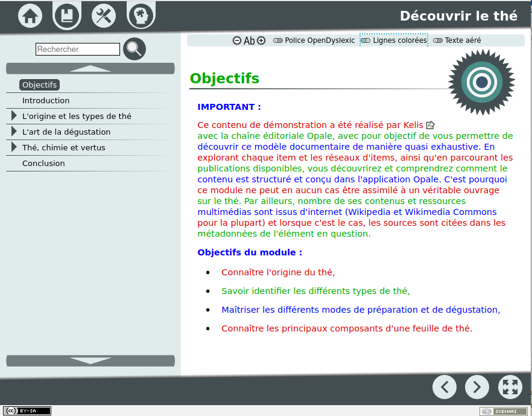Open the knowledge head icon in header
The width and height of the screenshot is (532, 416).
pos(141,15)
